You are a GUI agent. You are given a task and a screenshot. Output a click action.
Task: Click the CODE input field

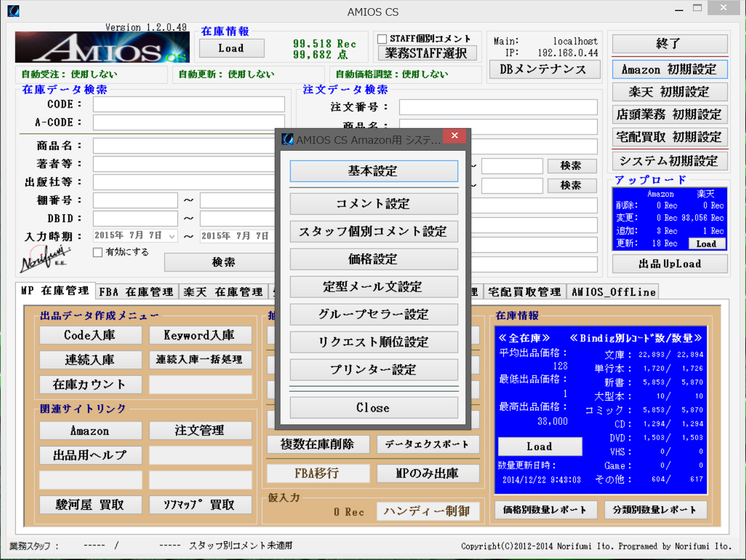(x=189, y=104)
